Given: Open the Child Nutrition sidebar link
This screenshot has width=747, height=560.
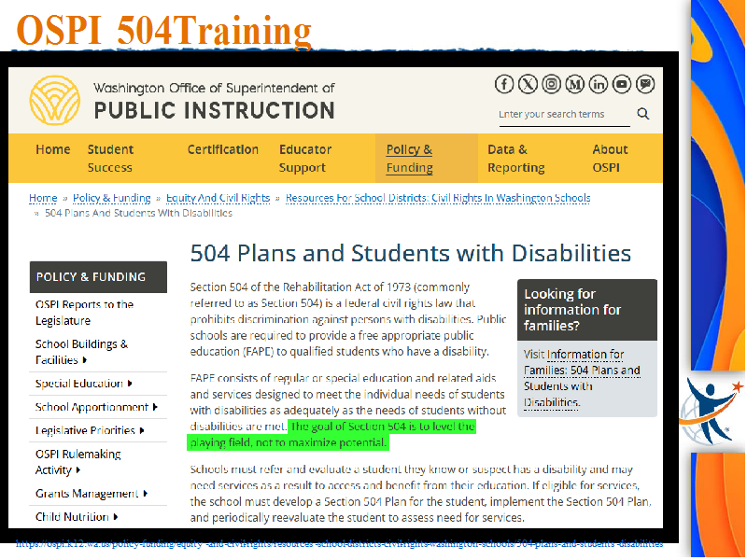Looking at the screenshot, I should pyautogui.click(x=72, y=517).
